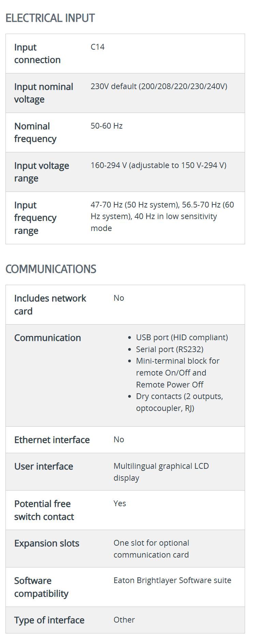
Task: Click the Input nominal voltage label
Action: pos(43,93)
